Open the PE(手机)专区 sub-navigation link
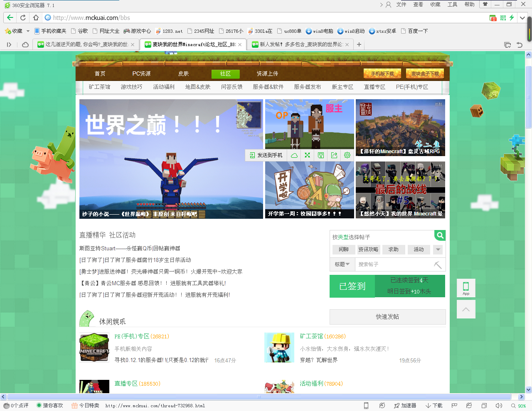The image size is (532, 411). [x=412, y=87]
